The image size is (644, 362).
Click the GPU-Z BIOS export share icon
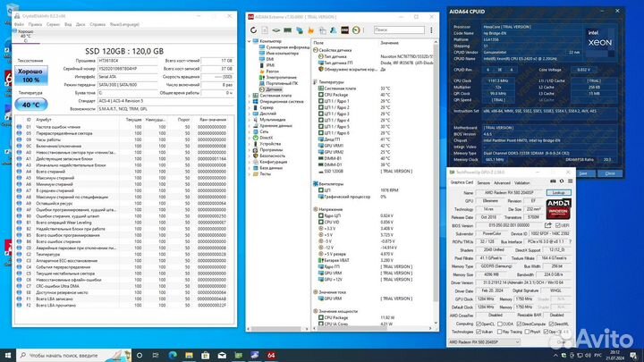point(548,225)
